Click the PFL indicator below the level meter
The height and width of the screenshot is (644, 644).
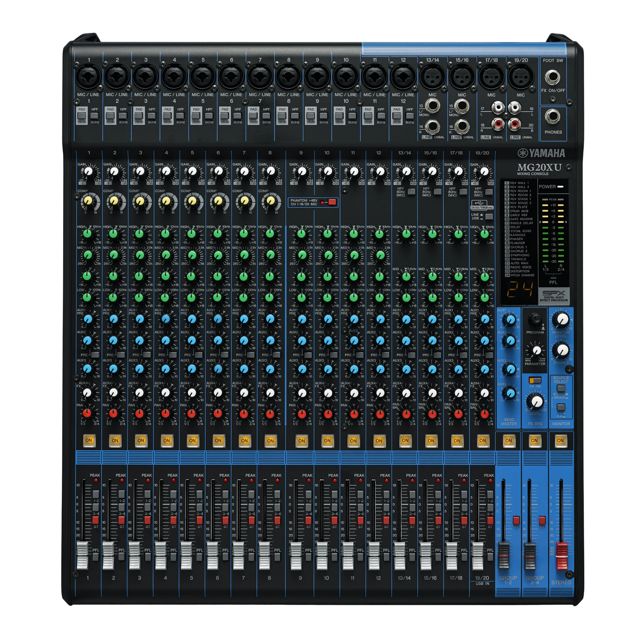pyautogui.click(x=553, y=278)
